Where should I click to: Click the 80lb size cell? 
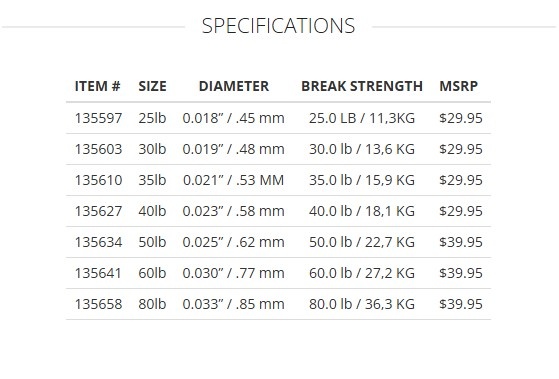click(x=152, y=304)
